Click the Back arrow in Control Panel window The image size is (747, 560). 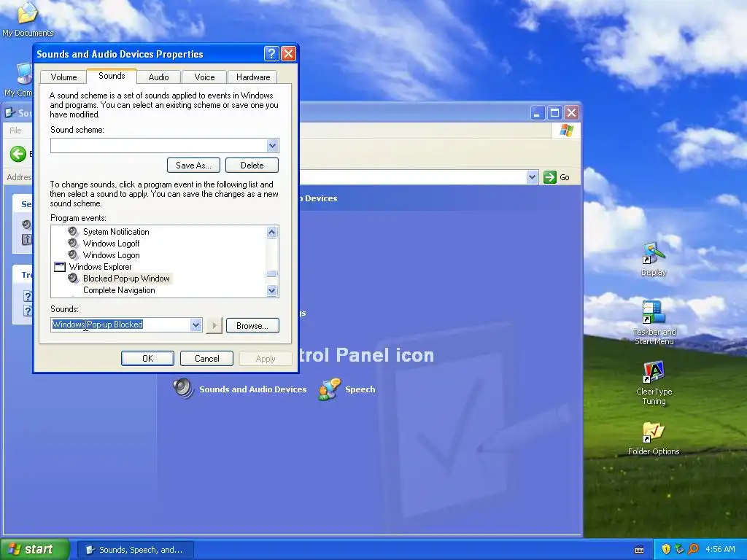tap(18, 154)
